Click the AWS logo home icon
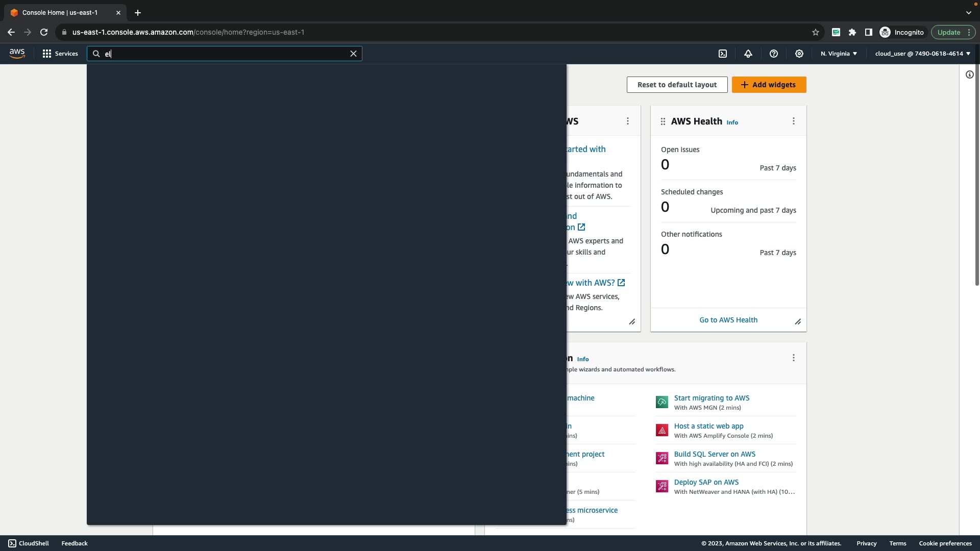The image size is (980, 551). click(17, 54)
